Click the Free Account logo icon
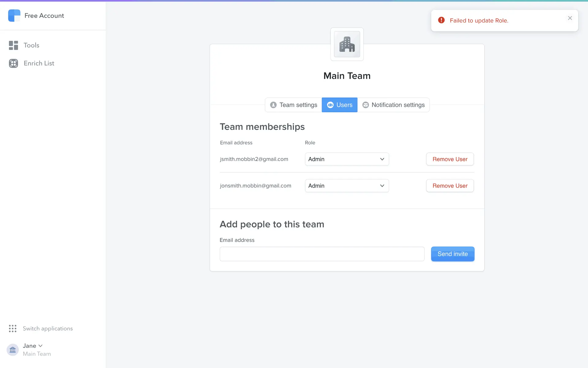This screenshot has height=368, width=588. point(14,16)
